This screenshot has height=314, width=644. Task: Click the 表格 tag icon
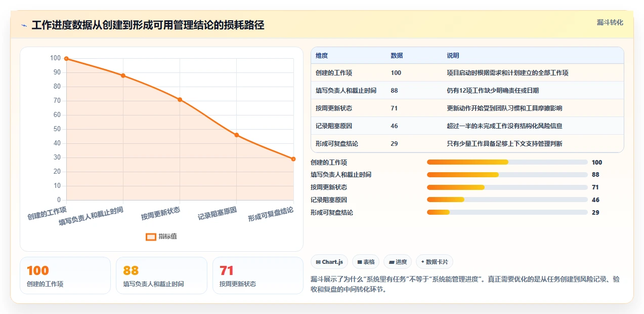[x=359, y=262]
